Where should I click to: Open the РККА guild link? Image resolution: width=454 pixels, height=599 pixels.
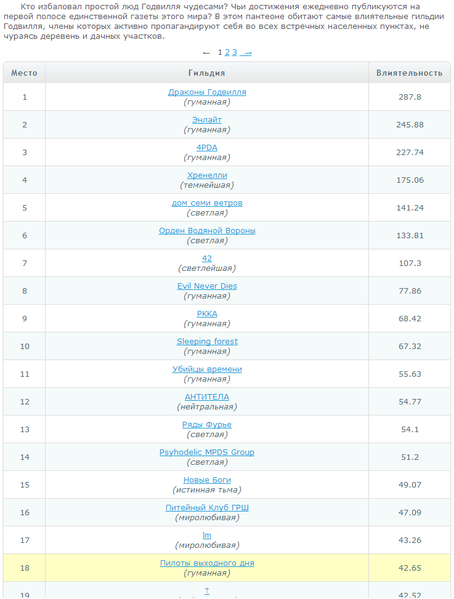[207, 314]
